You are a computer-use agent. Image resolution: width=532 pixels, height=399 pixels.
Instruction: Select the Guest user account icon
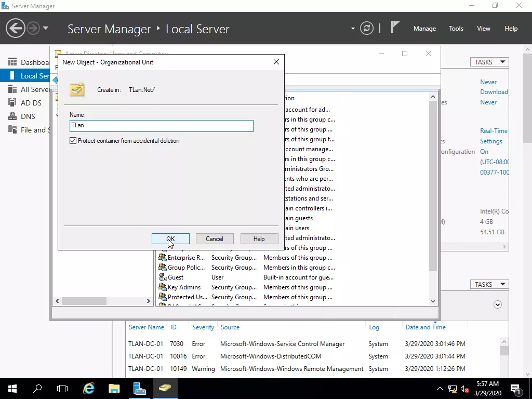(x=163, y=277)
